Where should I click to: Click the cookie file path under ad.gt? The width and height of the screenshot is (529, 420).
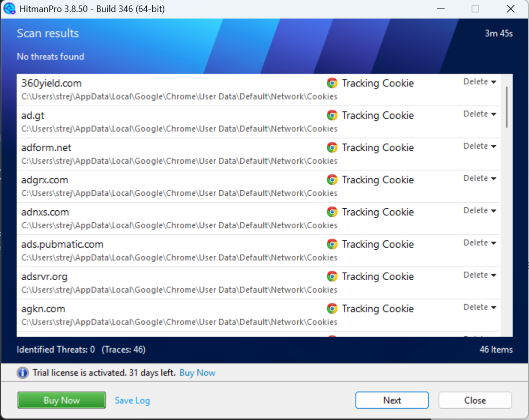(179, 129)
